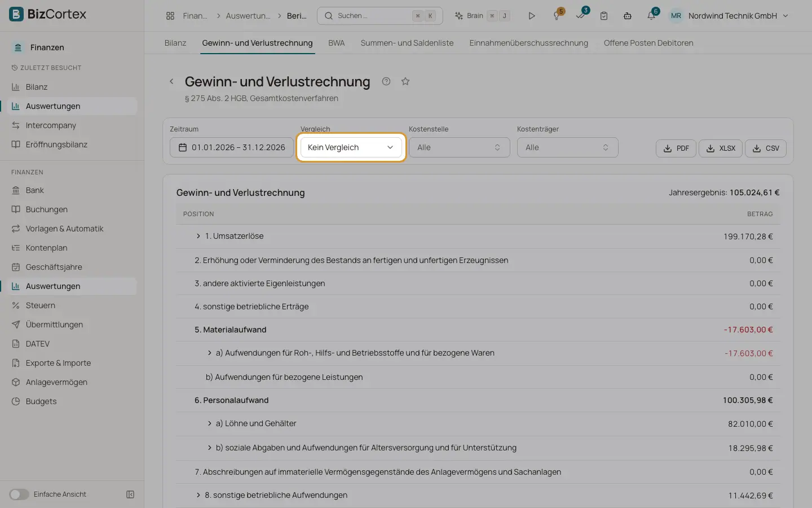
Task: Collapse the sidebar panel icon
Action: [130, 494]
